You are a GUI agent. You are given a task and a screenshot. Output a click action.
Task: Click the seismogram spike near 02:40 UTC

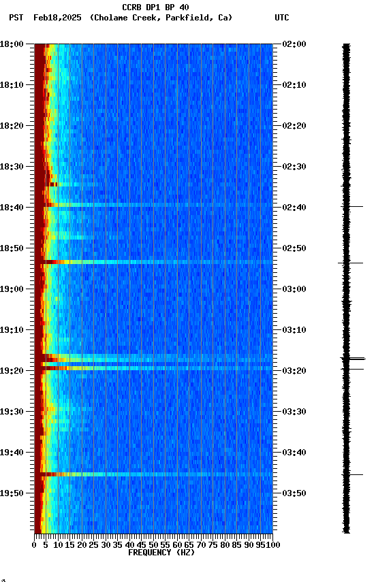[351, 206]
